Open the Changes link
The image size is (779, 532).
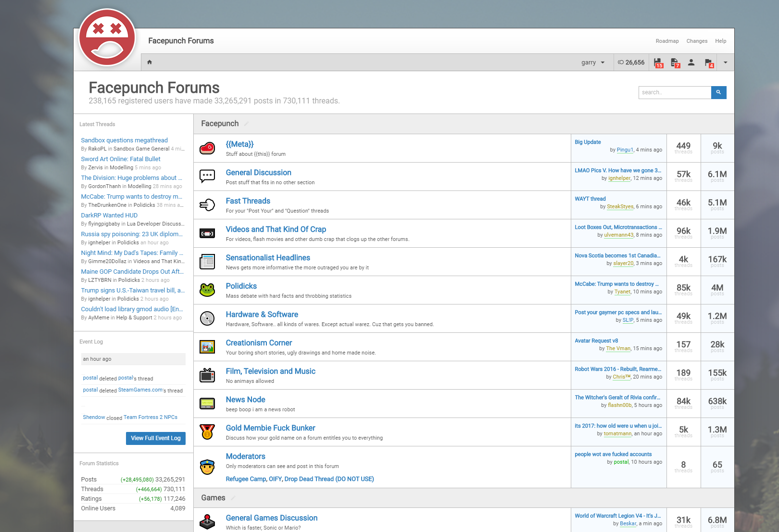[x=697, y=41]
